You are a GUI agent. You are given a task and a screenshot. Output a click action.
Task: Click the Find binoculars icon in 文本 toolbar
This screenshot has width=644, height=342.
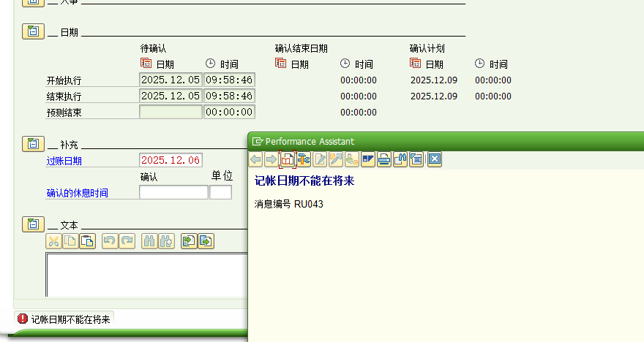coord(149,240)
